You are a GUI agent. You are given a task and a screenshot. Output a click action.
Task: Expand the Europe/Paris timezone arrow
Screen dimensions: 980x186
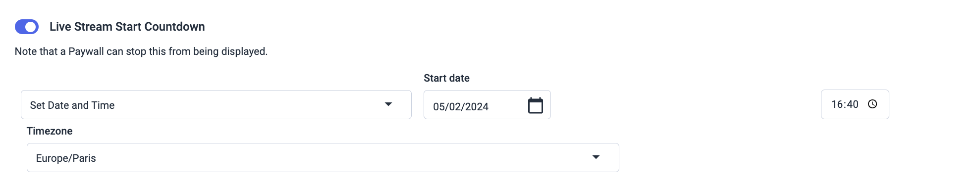(x=596, y=157)
